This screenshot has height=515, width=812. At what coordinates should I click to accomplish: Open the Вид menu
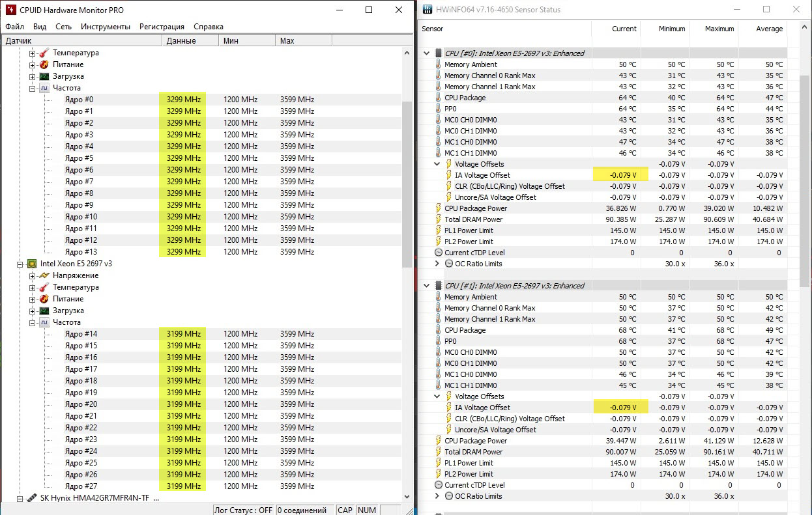(40, 27)
